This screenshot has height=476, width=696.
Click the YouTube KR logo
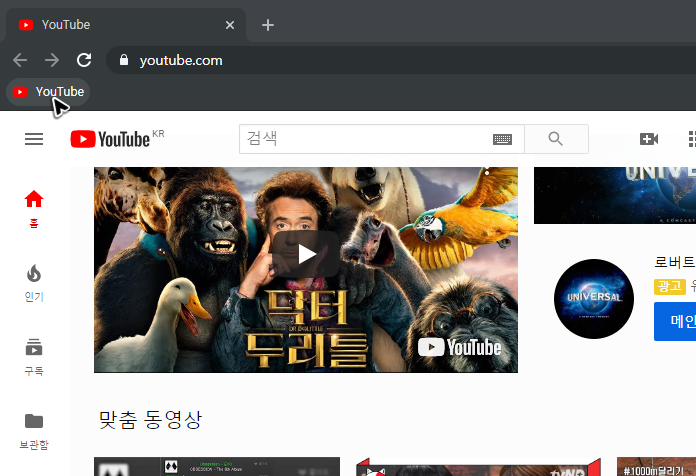[x=117, y=139]
